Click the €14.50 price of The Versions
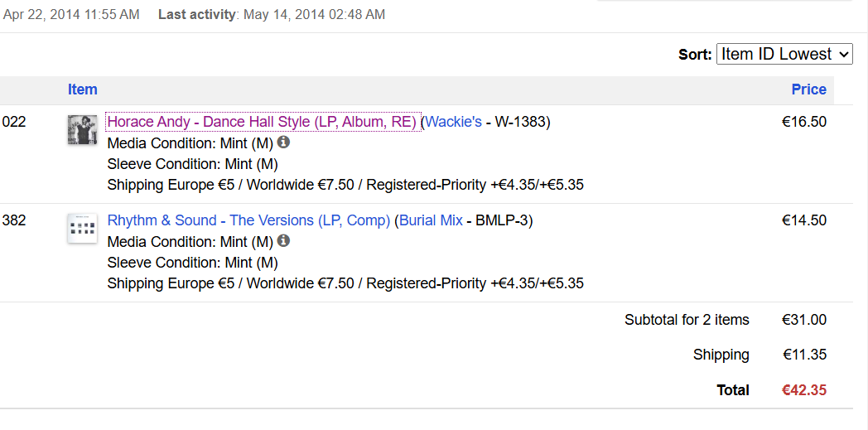868x430 pixels. pyautogui.click(x=804, y=220)
